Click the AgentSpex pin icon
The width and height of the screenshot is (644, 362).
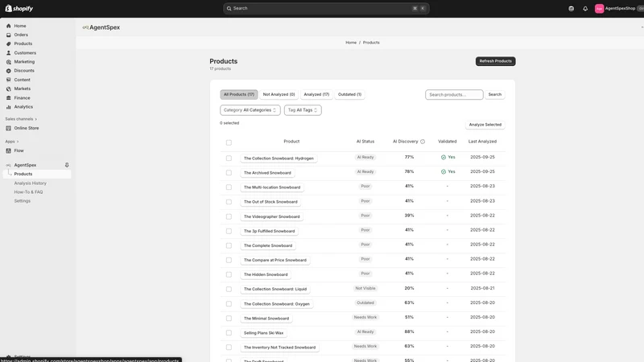pos(67,165)
